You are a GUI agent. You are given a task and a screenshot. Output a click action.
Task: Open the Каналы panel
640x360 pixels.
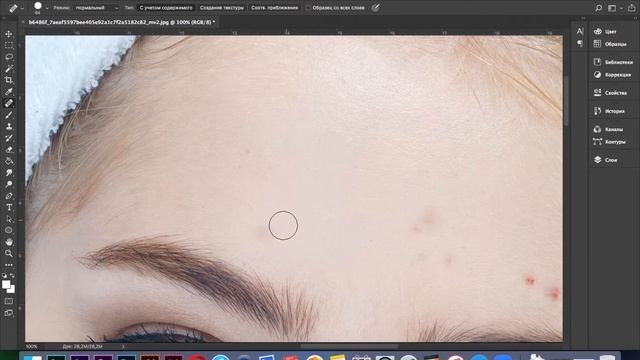point(608,129)
